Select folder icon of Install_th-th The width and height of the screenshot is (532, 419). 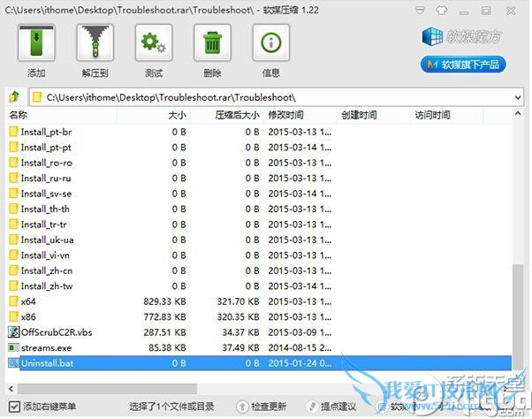[13, 209]
